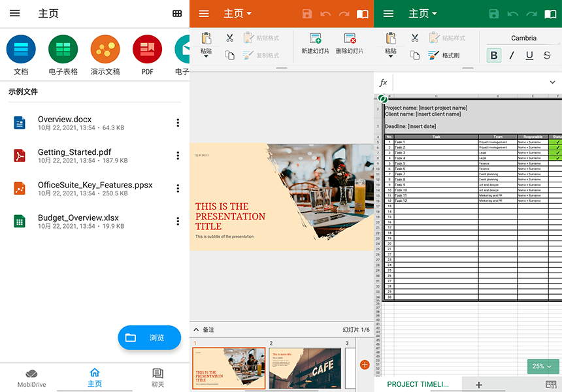Open the PDF category icon

[x=147, y=50]
